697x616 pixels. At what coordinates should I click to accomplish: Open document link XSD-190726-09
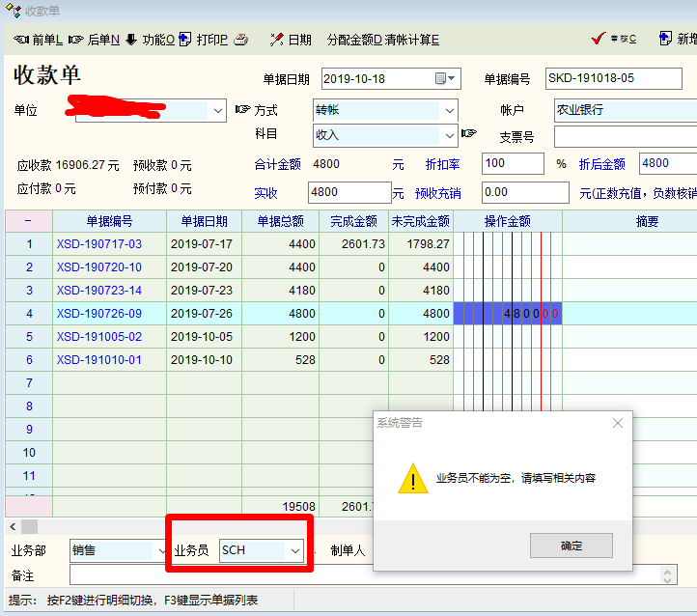99,314
